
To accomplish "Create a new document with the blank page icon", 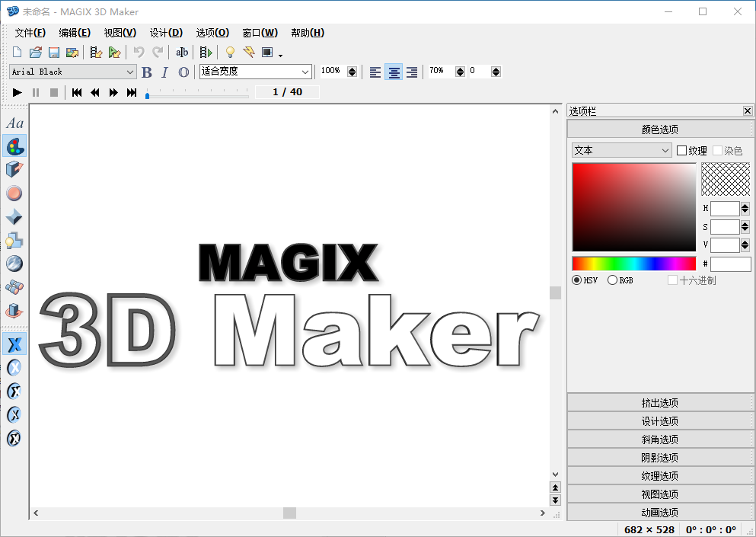I will (x=17, y=52).
